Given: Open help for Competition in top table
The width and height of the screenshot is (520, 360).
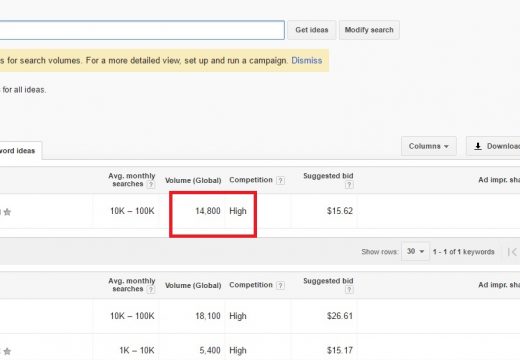Looking at the screenshot, I should click(281, 180).
